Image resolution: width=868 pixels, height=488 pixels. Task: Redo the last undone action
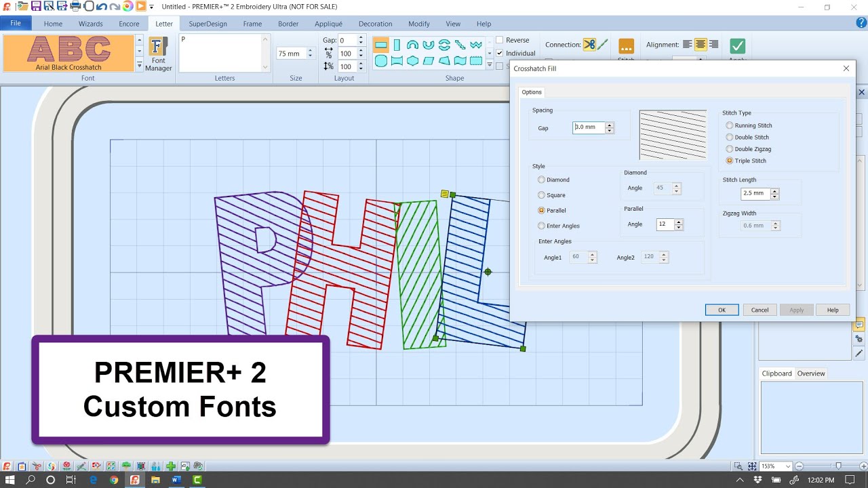[x=115, y=6]
